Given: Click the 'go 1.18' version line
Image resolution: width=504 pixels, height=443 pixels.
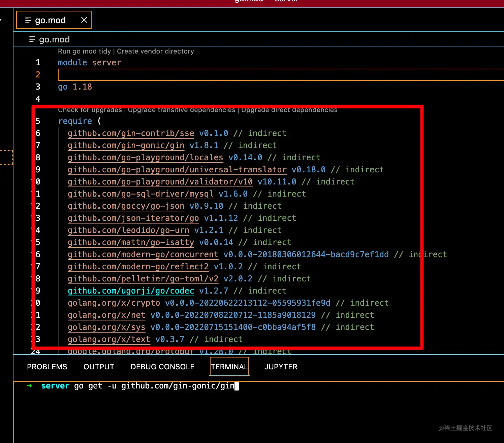Looking at the screenshot, I should 75,87.
